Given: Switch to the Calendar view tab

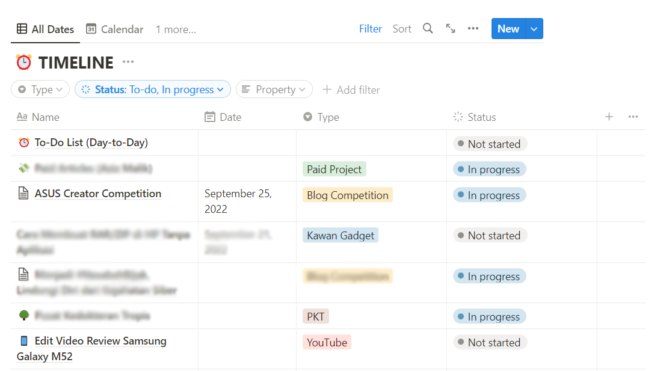Looking at the screenshot, I should coord(114,29).
